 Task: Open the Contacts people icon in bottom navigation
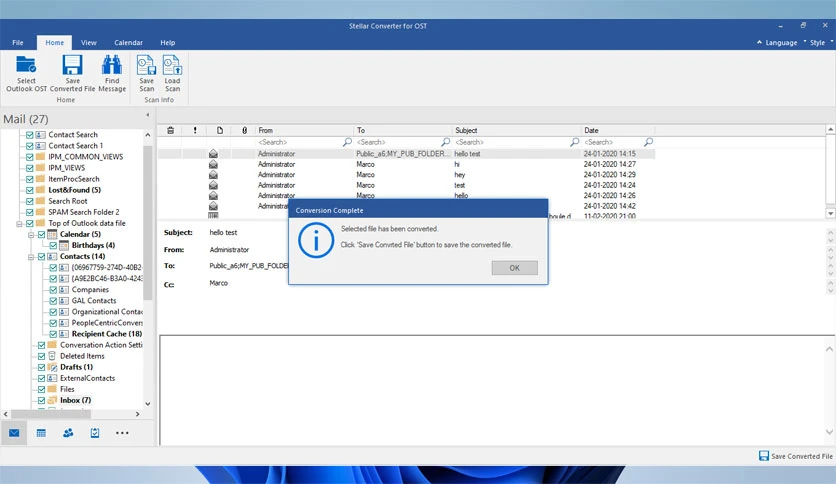point(68,433)
